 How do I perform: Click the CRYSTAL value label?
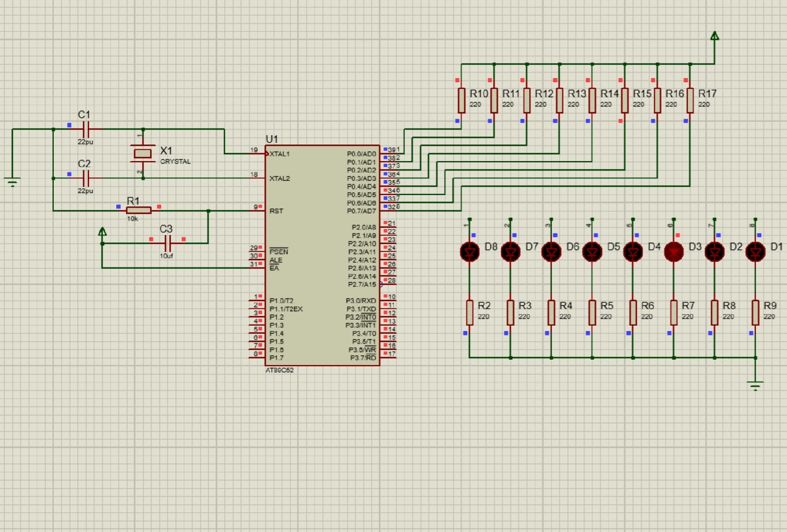coord(175,162)
